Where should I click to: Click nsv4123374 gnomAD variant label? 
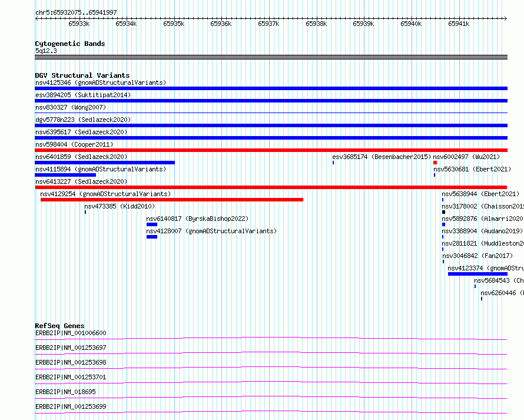(486, 268)
